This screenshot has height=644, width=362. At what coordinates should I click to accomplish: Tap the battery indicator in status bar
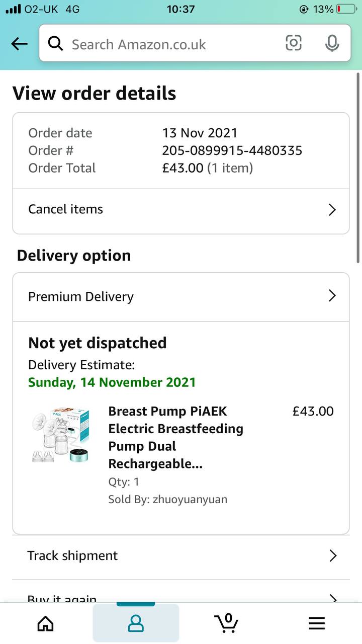point(345,9)
